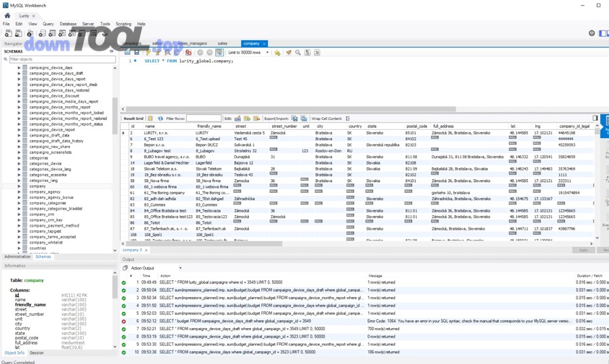Switch to the Administration tab in Navigator
Image resolution: width=609 pixels, height=364 pixels.
coord(17,257)
